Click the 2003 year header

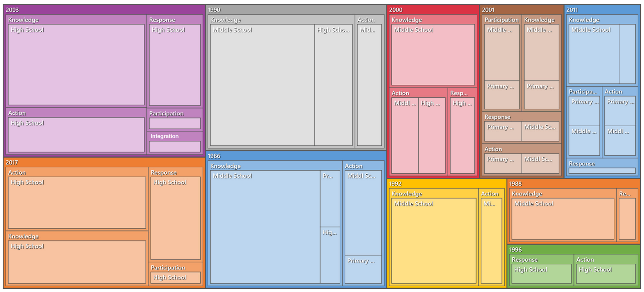pyautogui.click(x=12, y=10)
